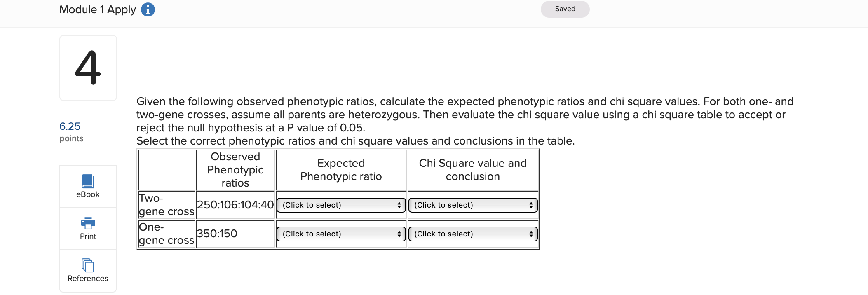The width and height of the screenshot is (868, 295).
Task: Click the 350:150 observed ratio cell
Action: [x=235, y=234]
